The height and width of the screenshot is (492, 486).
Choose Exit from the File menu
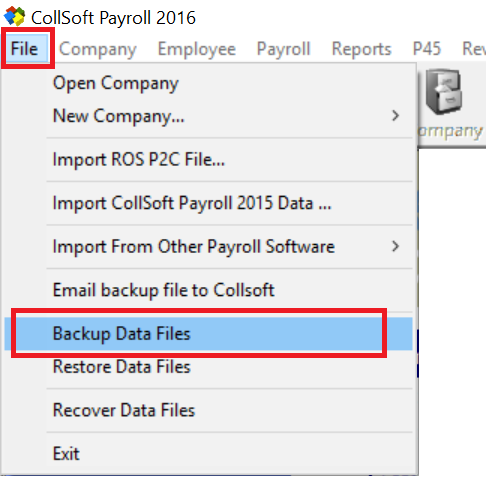coord(208,453)
